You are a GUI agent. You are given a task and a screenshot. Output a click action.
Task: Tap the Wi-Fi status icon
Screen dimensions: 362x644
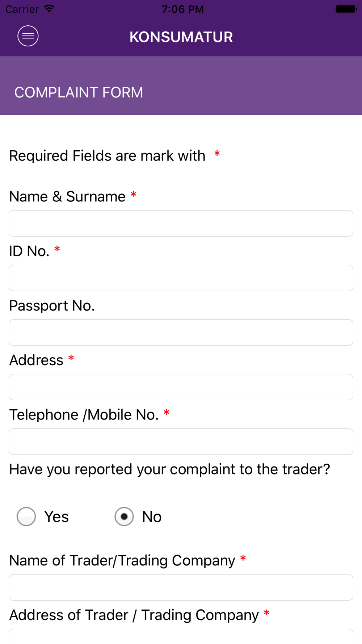coord(49,9)
